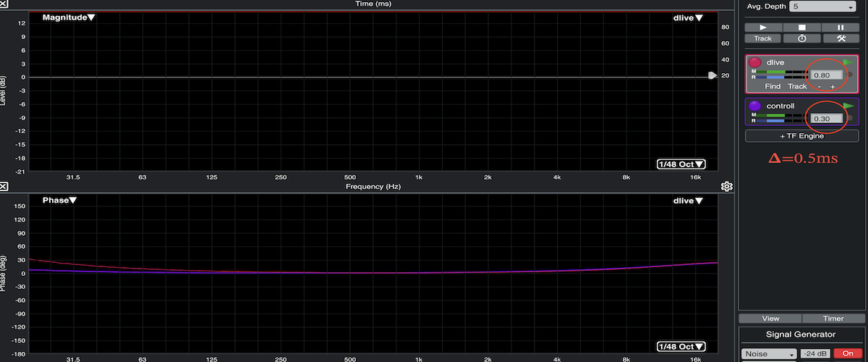This screenshot has width=868, height=362.
Task: Open the Magnitude plot type dropdown
Action: tap(69, 18)
